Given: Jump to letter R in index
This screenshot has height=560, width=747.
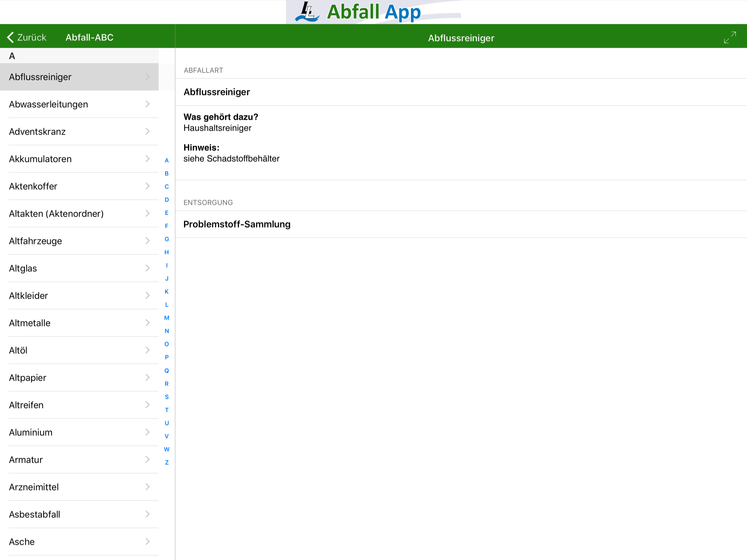Looking at the screenshot, I should pos(167,384).
